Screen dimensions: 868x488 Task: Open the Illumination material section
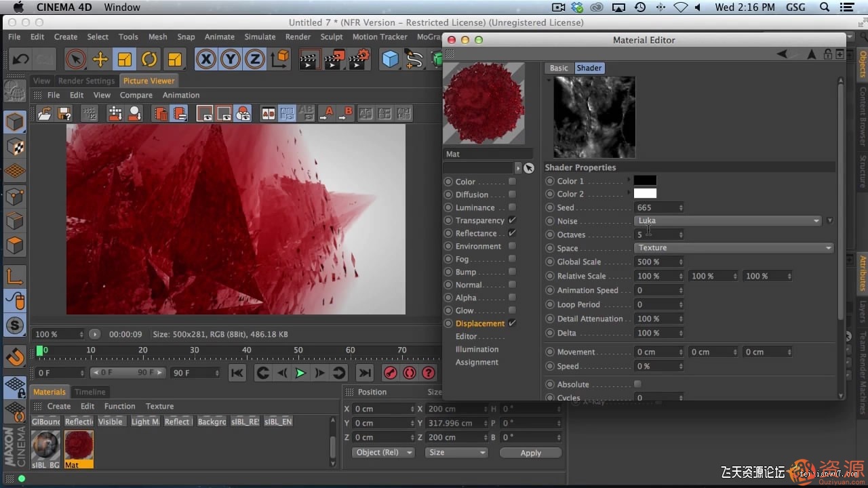tap(477, 349)
